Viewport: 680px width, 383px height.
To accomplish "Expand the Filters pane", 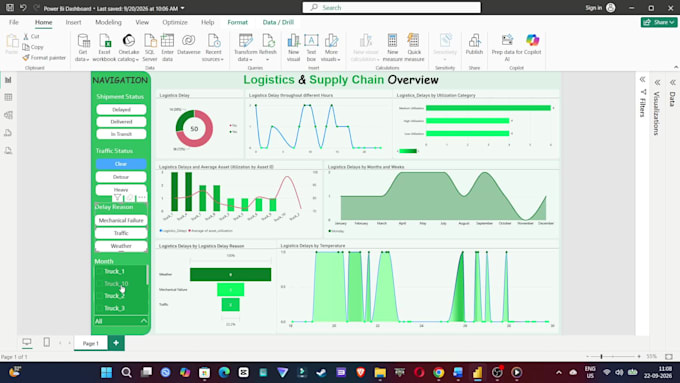I will [x=642, y=79].
